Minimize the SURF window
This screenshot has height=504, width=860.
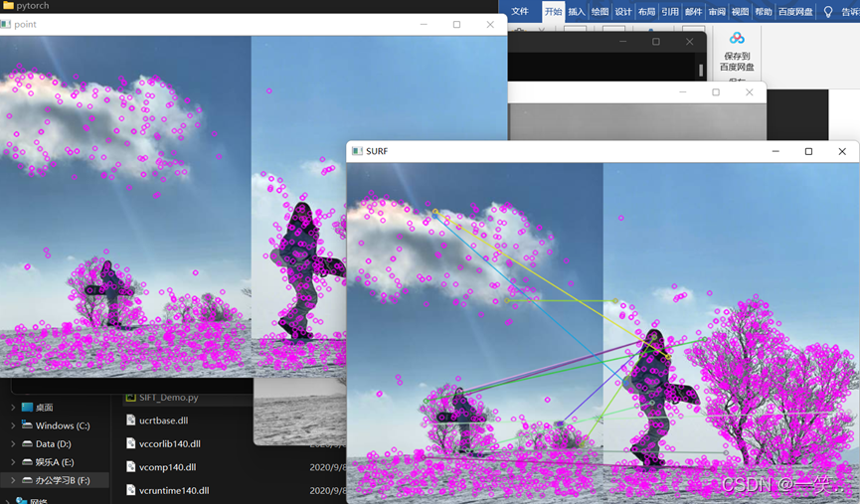point(775,151)
